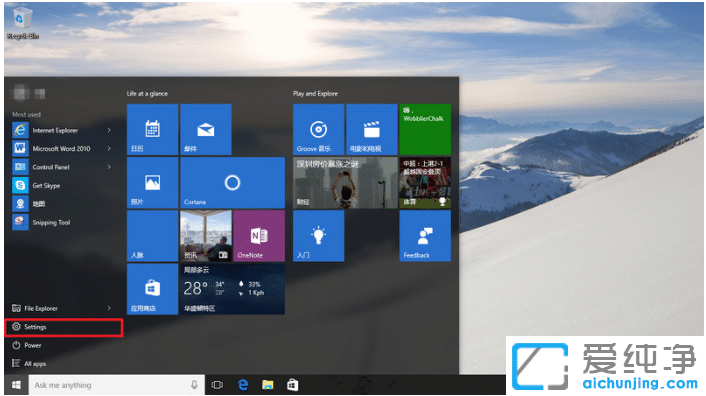This screenshot has width=706, height=396.
Task: Open Snipping Tool from Most used
Action: pyautogui.click(x=63, y=222)
